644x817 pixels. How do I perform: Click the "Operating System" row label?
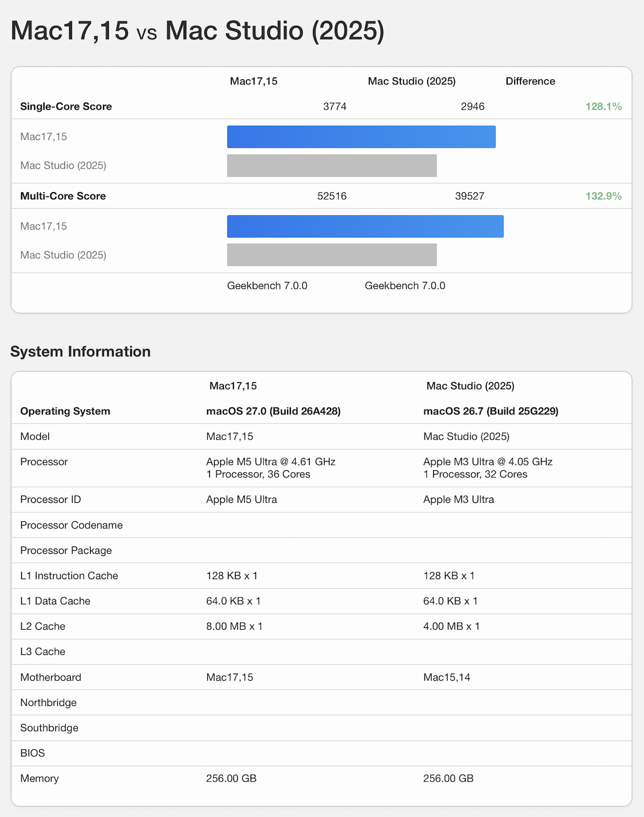coord(65,411)
